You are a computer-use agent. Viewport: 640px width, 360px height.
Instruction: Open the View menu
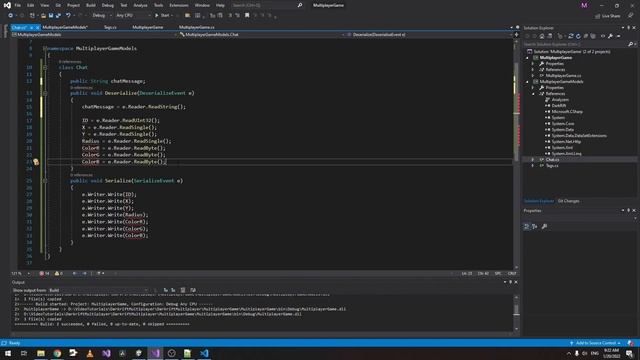(44, 5)
